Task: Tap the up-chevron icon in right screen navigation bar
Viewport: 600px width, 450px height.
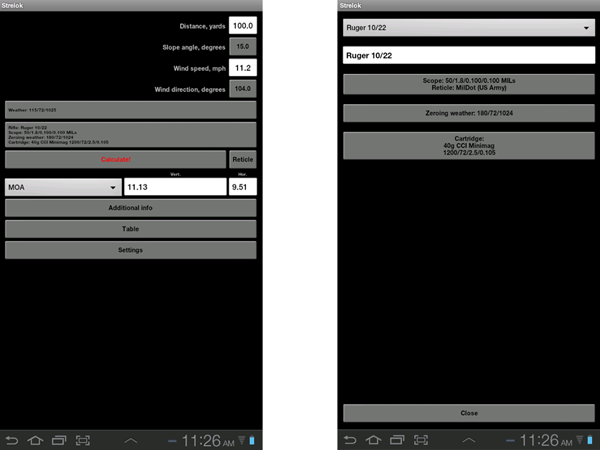Action: click(469, 440)
